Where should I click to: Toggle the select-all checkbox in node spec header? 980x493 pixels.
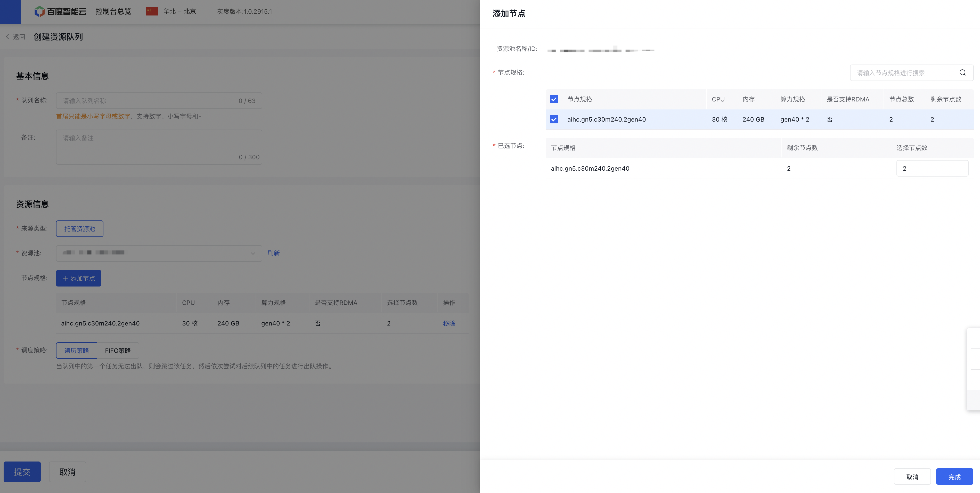click(x=554, y=99)
